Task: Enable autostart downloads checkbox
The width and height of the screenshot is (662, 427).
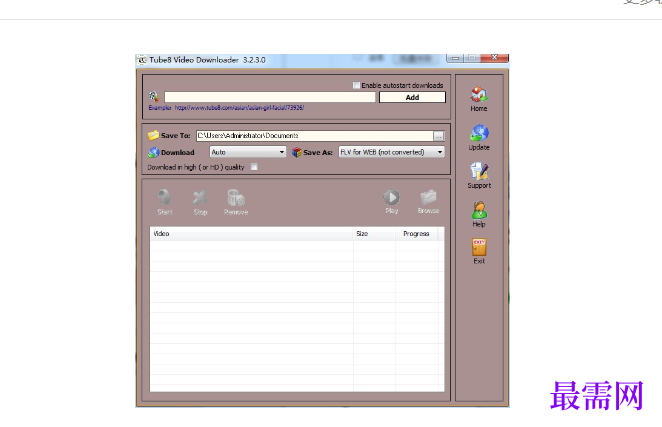Action: click(356, 85)
